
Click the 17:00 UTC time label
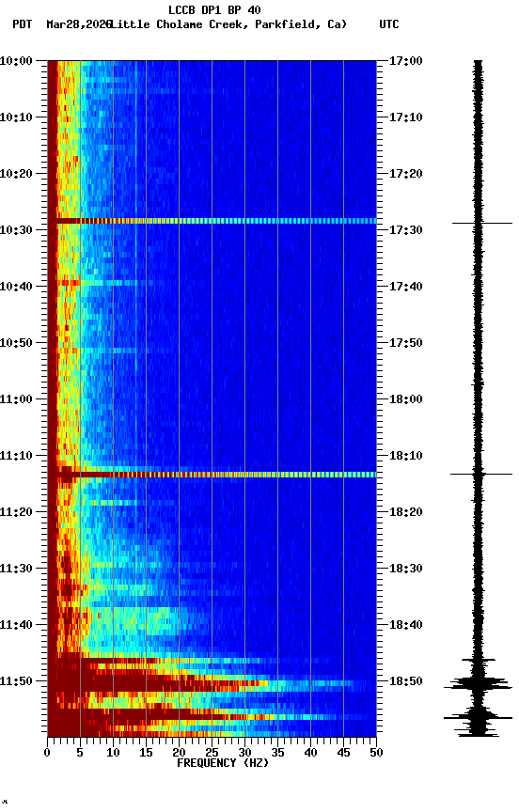click(x=406, y=61)
